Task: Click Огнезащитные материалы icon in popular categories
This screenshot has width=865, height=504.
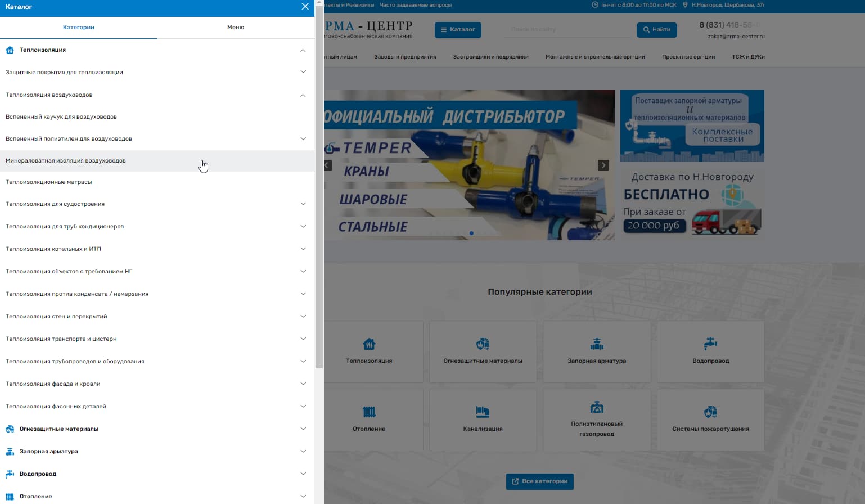Action: pos(483,344)
